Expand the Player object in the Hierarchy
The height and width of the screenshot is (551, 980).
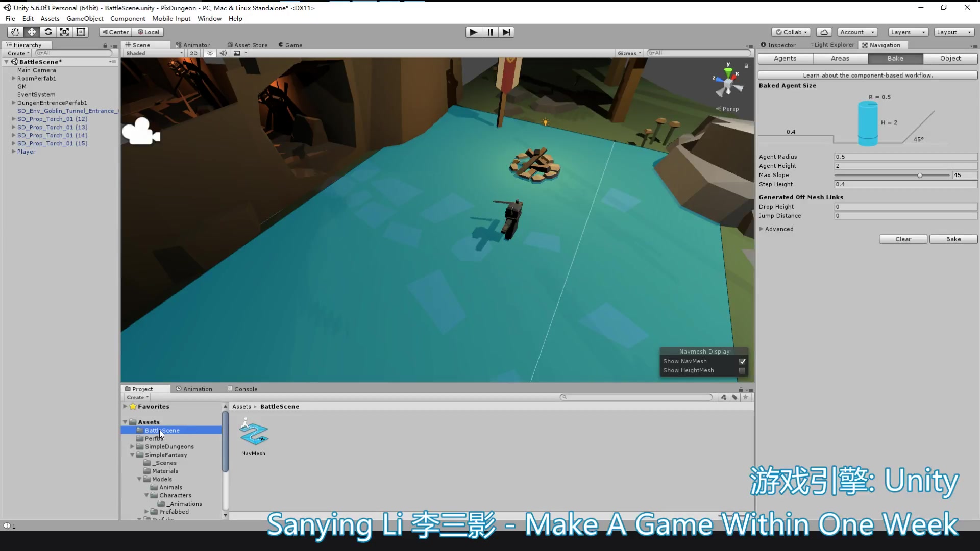[x=13, y=152]
